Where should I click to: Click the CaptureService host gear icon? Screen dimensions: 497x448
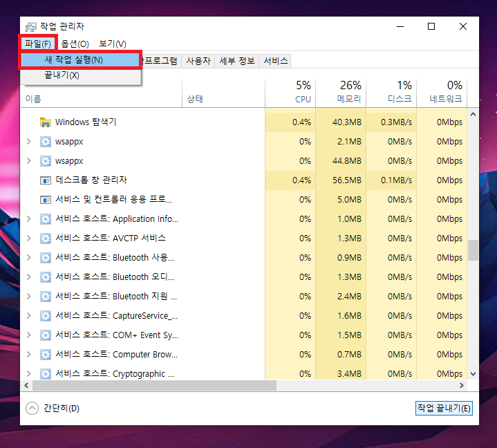46,316
